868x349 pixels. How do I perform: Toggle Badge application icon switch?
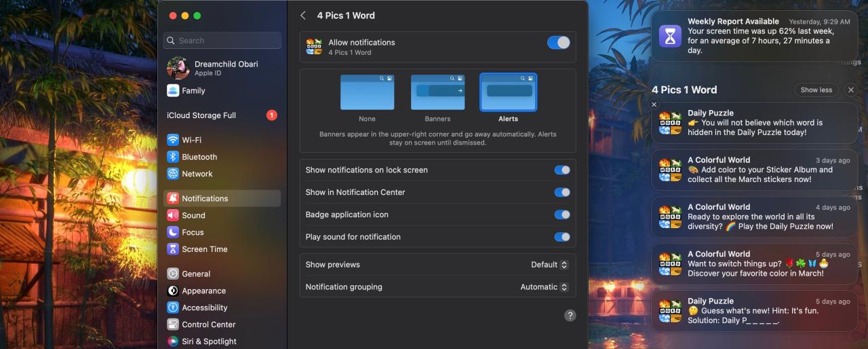(x=562, y=215)
